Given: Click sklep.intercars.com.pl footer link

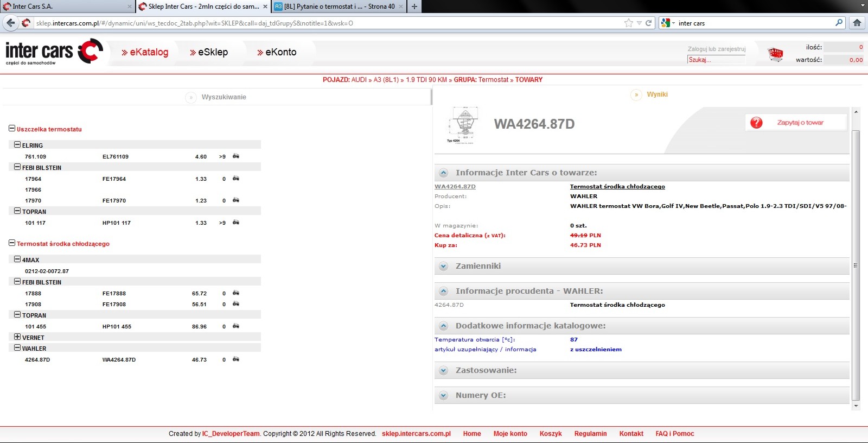Looking at the screenshot, I should 416,434.
